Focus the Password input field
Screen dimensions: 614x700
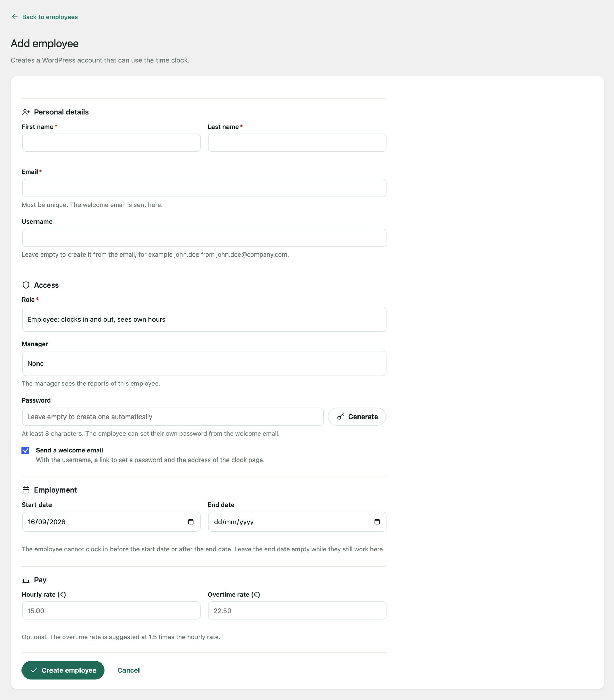tap(173, 417)
